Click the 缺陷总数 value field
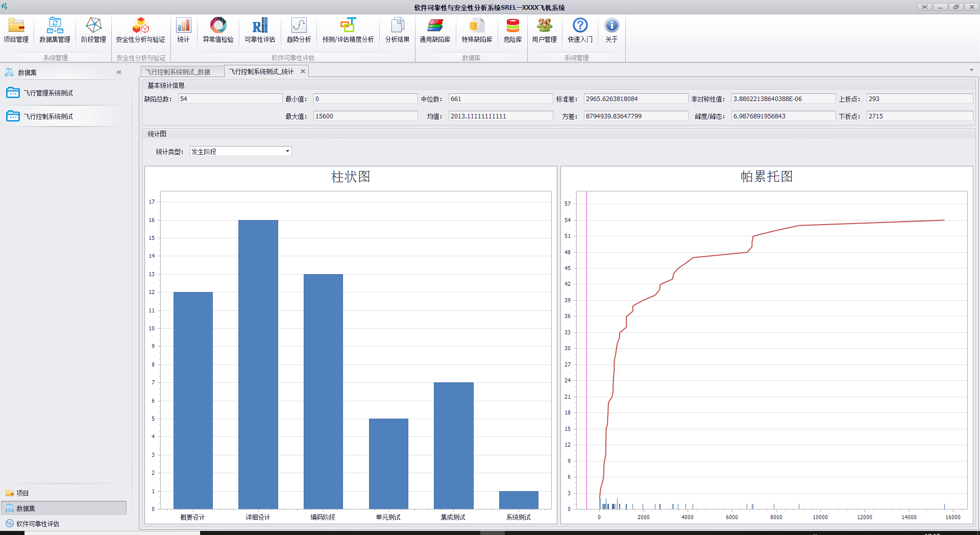980x535 pixels. point(230,99)
